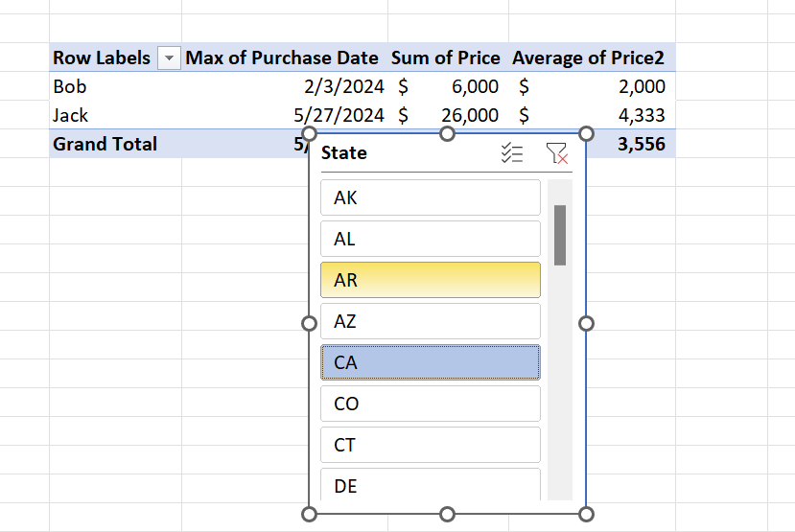The image size is (795, 532).
Task: Click the State slicer scrollbar thumb
Action: pyautogui.click(x=560, y=234)
